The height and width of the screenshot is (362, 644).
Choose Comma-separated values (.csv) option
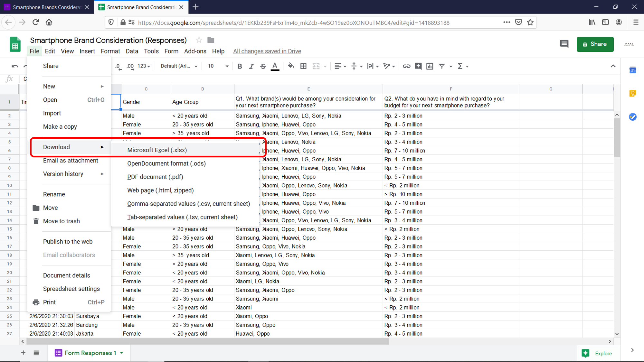tap(185, 204)
